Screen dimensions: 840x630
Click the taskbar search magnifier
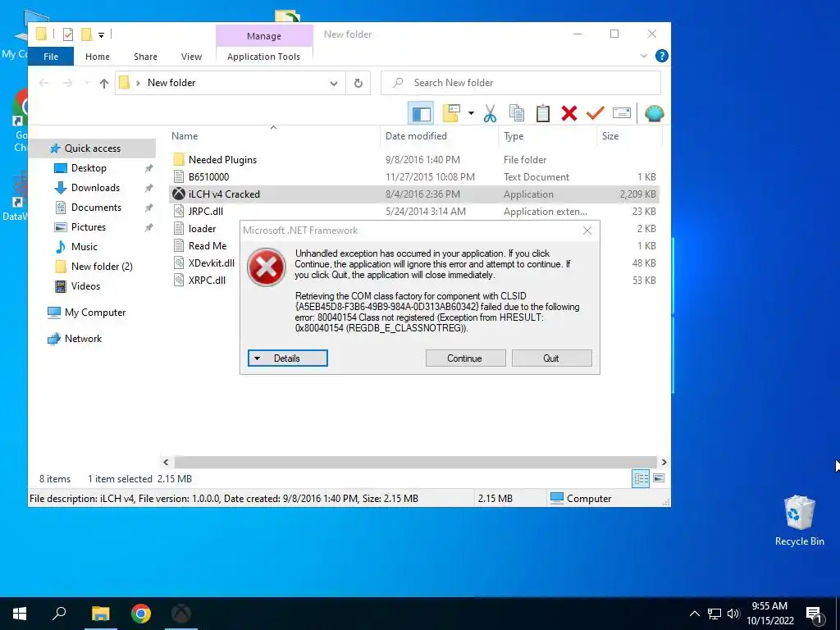pyautogui.click(x=59, y=614)
